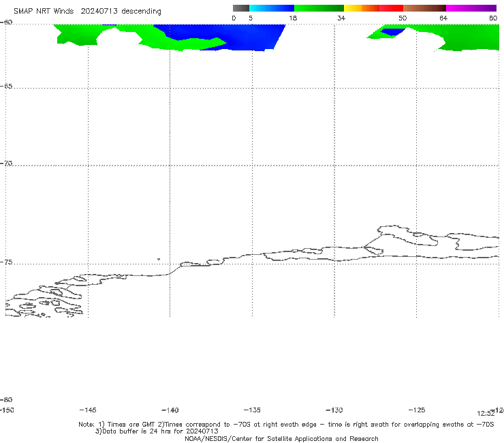Click the color bar label '64'

[x=443, y=18]
